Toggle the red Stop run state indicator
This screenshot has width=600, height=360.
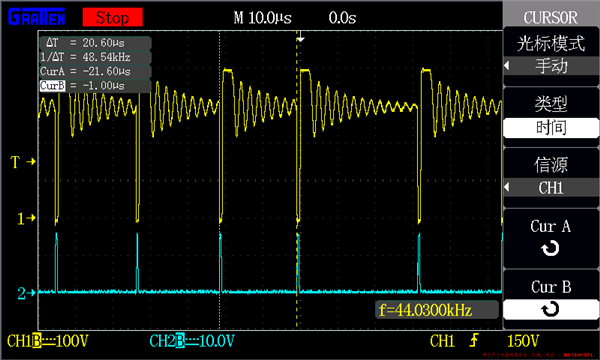(112, 17)
